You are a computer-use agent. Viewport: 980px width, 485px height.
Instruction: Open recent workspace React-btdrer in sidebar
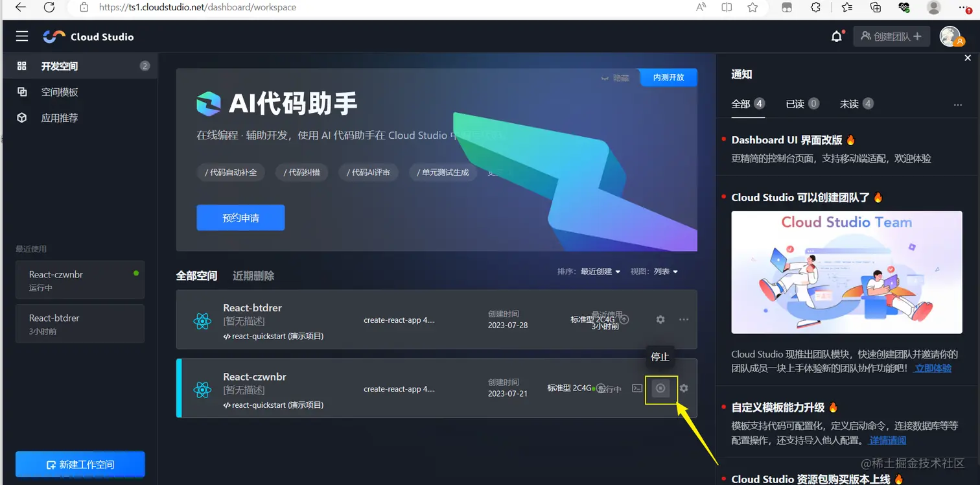(80, 324)
